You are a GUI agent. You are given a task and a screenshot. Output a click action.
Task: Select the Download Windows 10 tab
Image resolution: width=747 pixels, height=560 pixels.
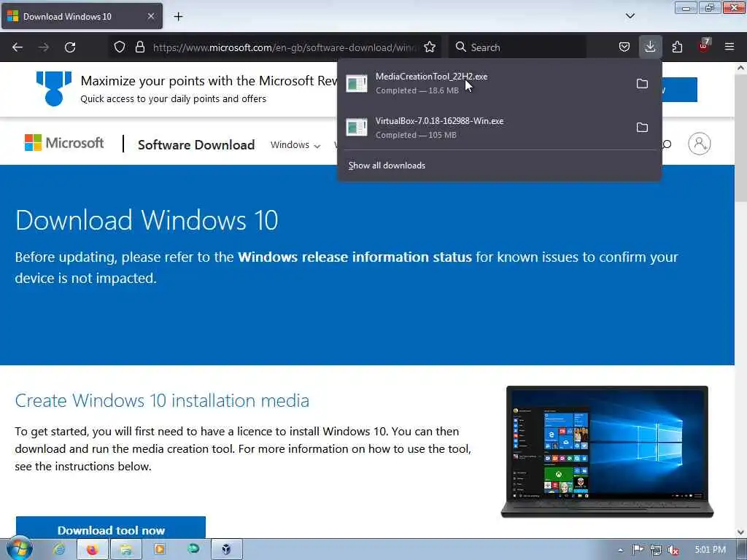pyautogui.click(x=82, y=16)
